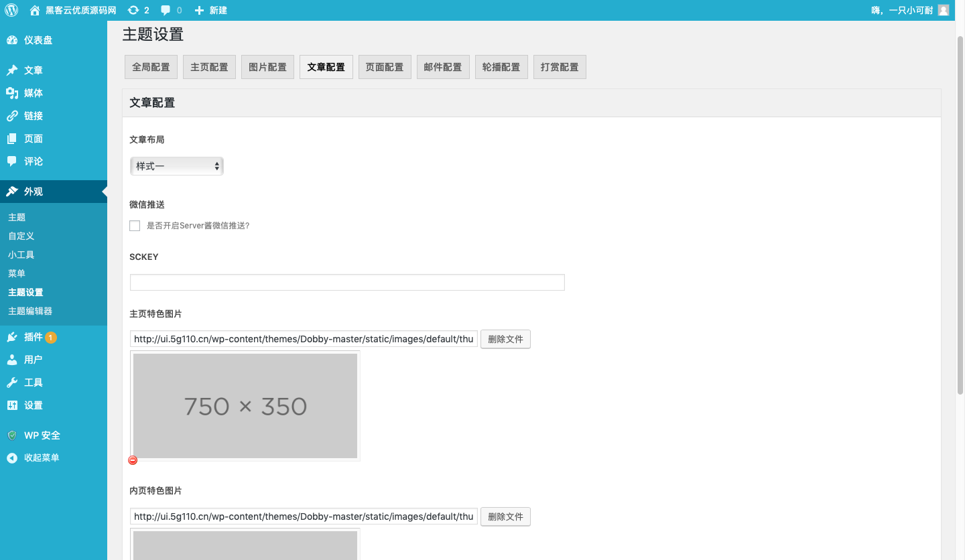Click the WordPress logo icon
Screen dimensions: 965x560
11,10
